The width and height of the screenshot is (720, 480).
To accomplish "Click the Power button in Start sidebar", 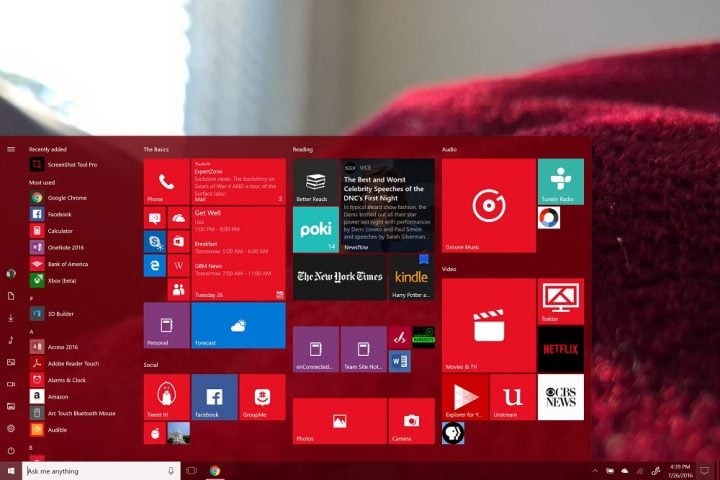I will pyautogui.click(x=11, y=451).
